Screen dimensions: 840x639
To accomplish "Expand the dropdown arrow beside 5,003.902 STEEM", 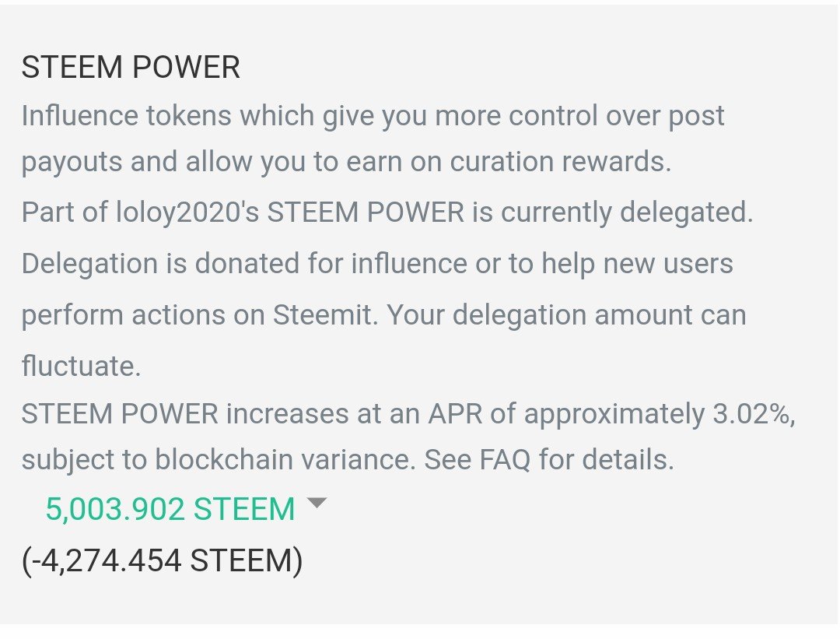I will pos(317,503).
